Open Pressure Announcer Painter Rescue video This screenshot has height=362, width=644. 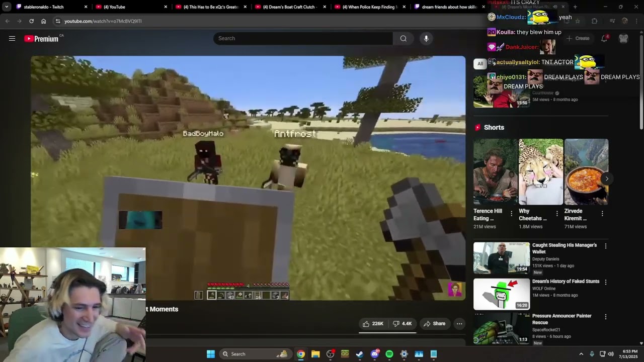pos(562,319)
